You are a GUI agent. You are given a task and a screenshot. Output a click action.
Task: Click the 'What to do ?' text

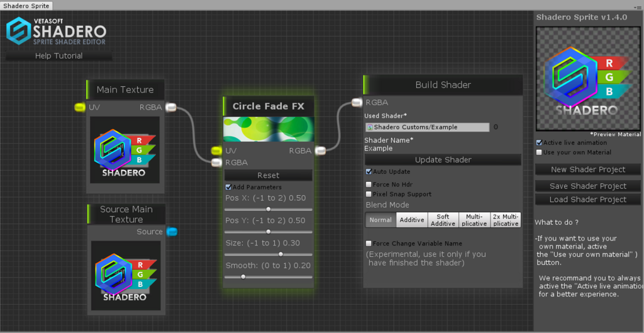tap(557, 222)
